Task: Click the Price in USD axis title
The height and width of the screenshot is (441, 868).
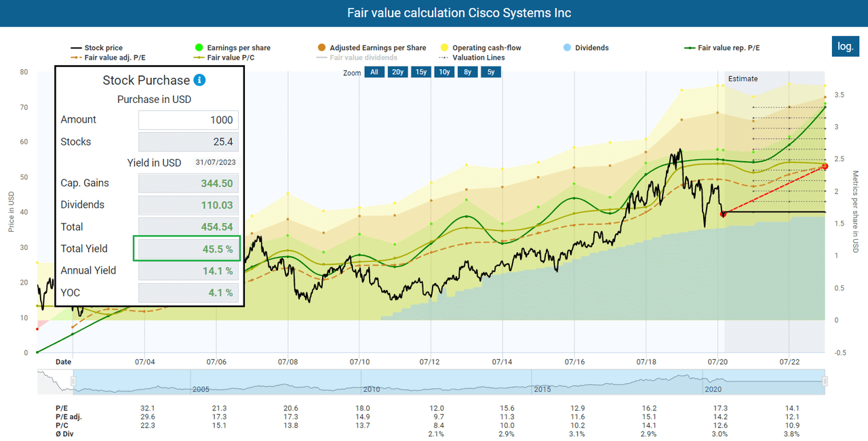Action: point(12,211)
